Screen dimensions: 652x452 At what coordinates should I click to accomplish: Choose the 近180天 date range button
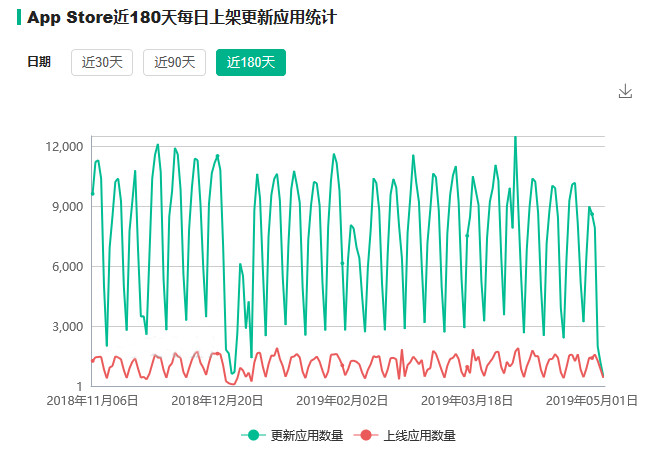[x=250, y=62]
